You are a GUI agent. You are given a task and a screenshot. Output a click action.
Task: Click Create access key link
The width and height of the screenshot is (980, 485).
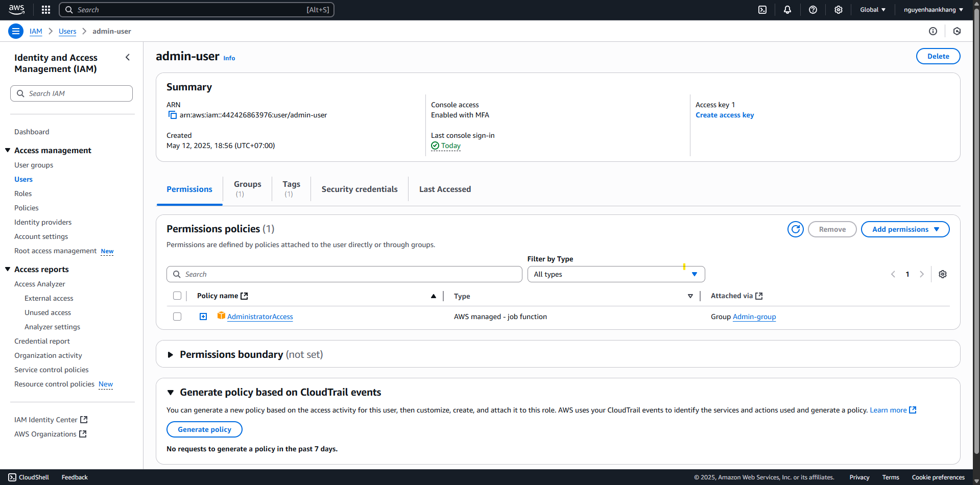725,115
